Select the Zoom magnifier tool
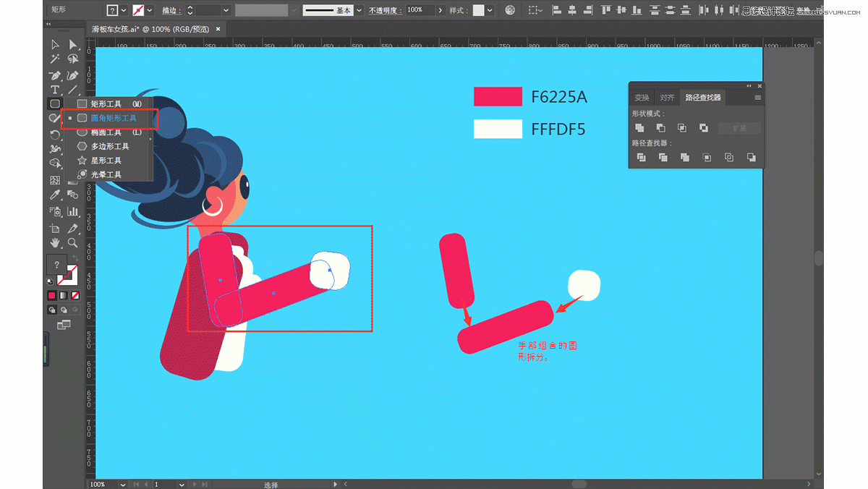This screenshot has width=868, height=489. pos(72,243)
